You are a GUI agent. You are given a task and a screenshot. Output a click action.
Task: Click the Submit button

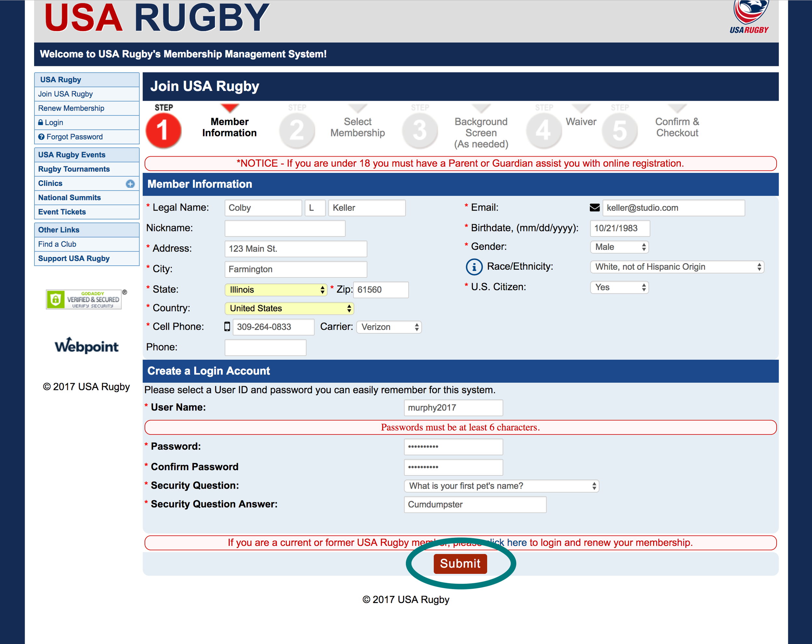pos(460,564)
